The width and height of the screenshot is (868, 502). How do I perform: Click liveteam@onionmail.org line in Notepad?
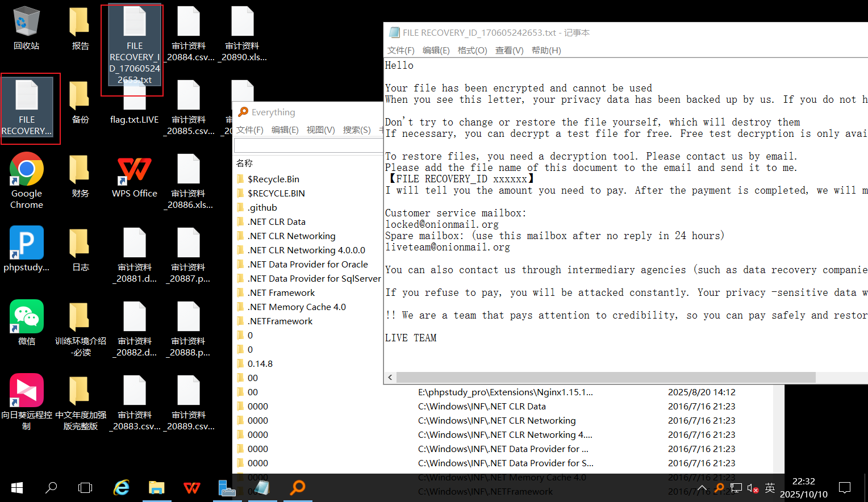pyautogui.click(x=448, y=247)
